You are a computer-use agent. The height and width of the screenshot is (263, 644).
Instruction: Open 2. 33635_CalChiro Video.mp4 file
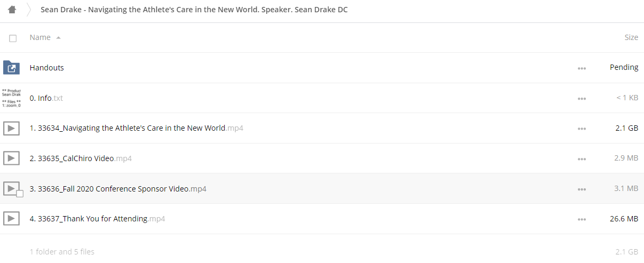[81, 158]
